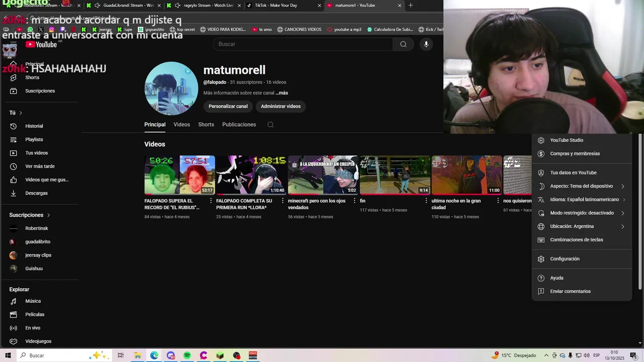Switch to the Videos channel tab
This screenshot has width=644, height=362.
pyautogui.click(x=182, y=125)
